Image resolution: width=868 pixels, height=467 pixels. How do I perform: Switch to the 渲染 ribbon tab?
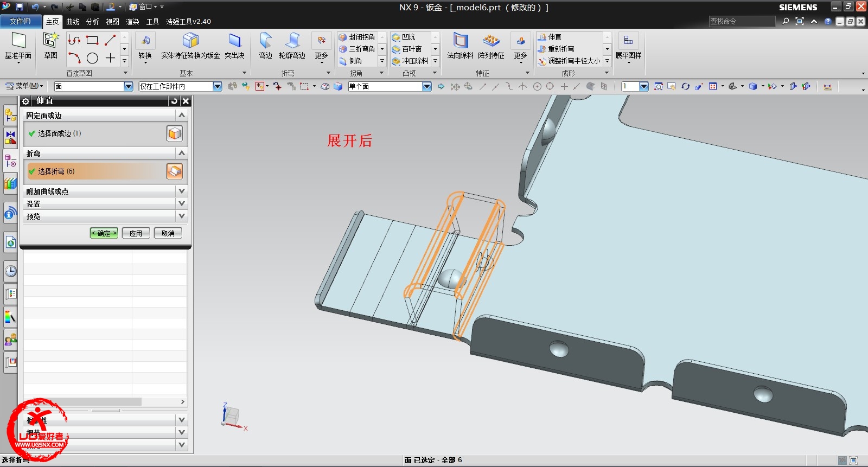click(133, 22)
